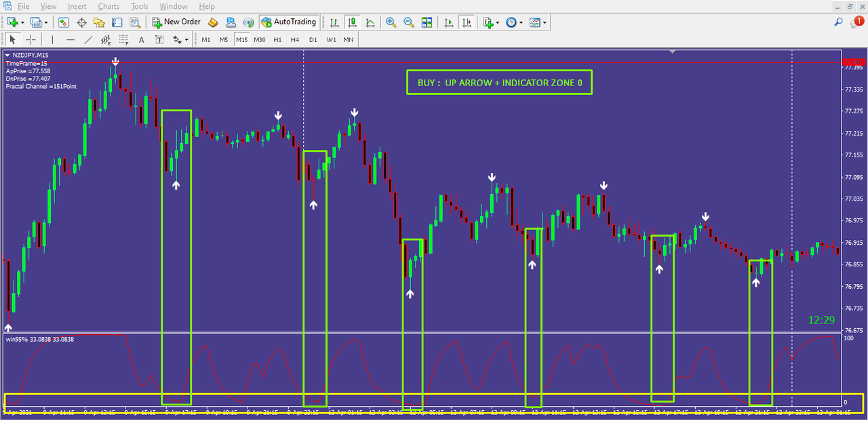868x421 pixels.
Task: Toggle the AutoTrading button
Action: (x=289, y=22)
